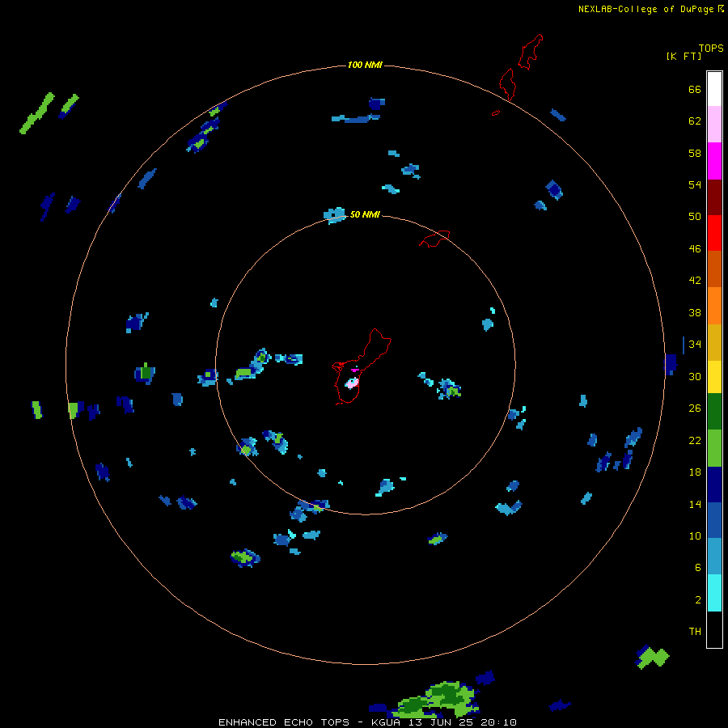Select the dark green legend swatch
This screenshot has height=728, width=728.
(714, 412)
